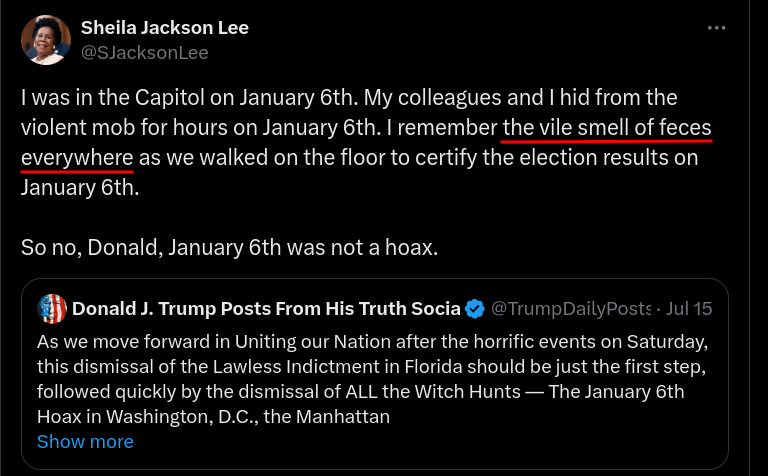Click the sentence "So no, Donald, January 6th was not a hoax."
768x476 pixels.
pos(229,247)
